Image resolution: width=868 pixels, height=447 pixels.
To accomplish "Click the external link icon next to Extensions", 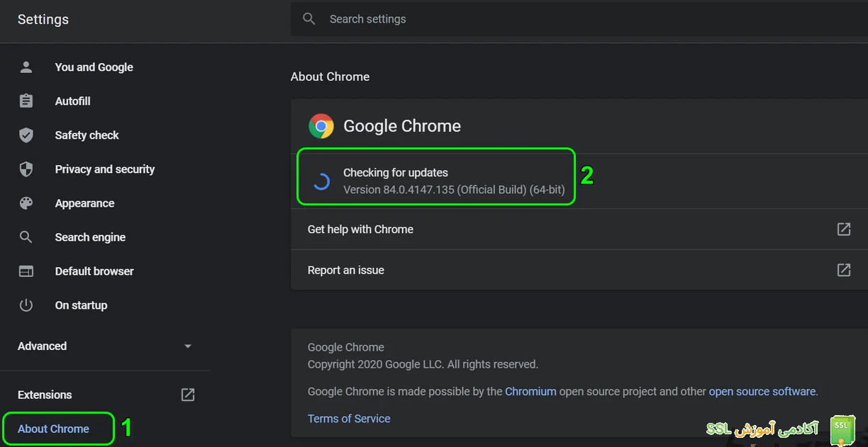I will [188, 395].
